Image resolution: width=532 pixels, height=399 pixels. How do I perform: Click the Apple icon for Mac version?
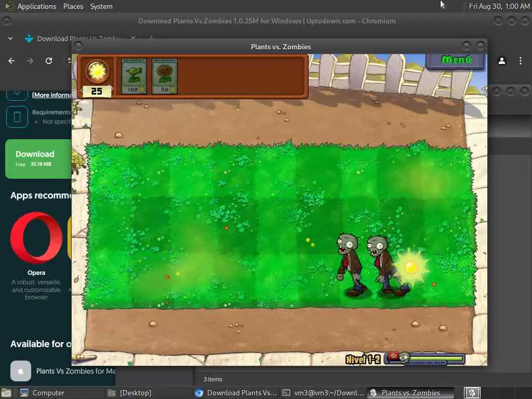[21, 371]
